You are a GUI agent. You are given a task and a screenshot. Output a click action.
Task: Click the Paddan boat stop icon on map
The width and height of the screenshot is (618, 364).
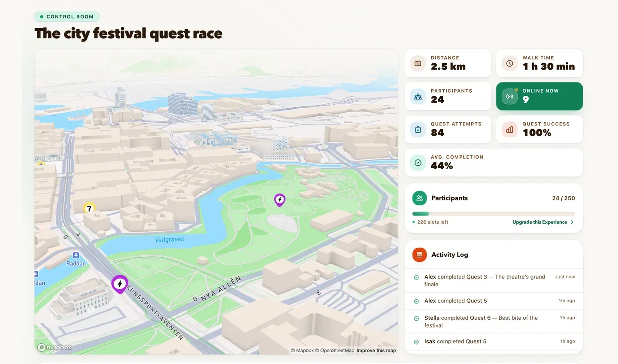tap(76, 255)
